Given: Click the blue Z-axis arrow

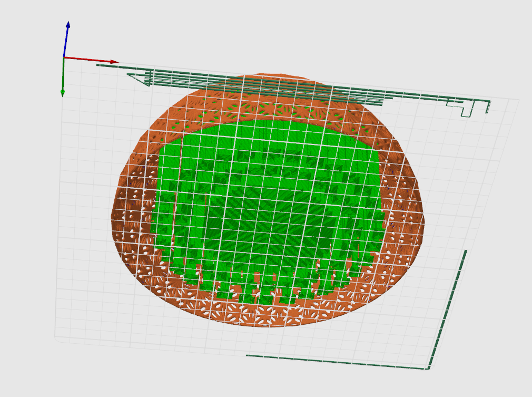Looking at the screenshot, I should (66, 38).
